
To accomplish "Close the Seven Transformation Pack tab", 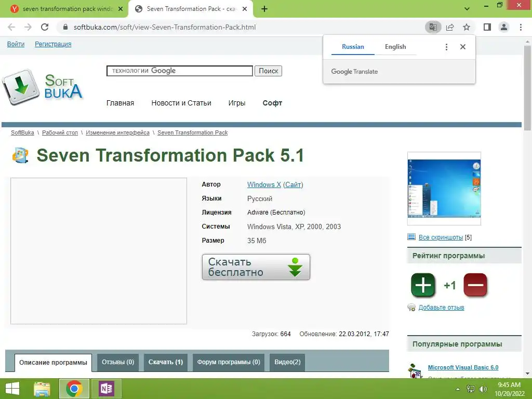I will tap(245, 9).
